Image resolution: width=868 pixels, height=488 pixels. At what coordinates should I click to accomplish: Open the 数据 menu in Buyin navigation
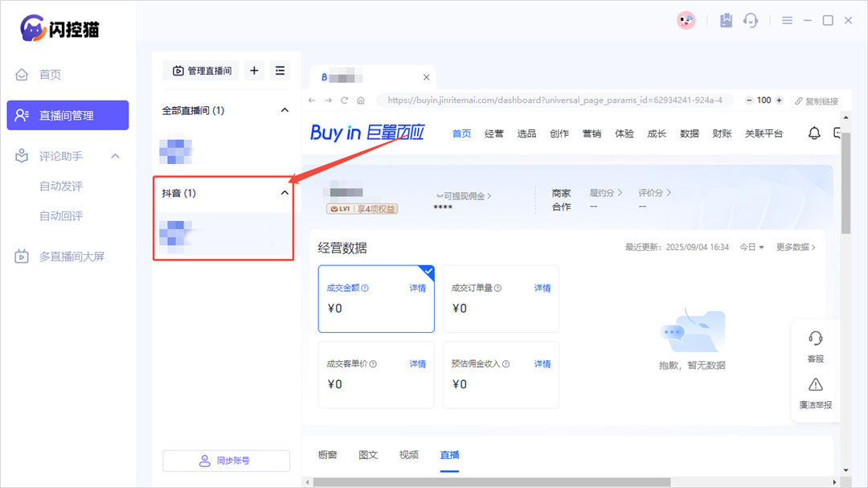tap(689, 133)
